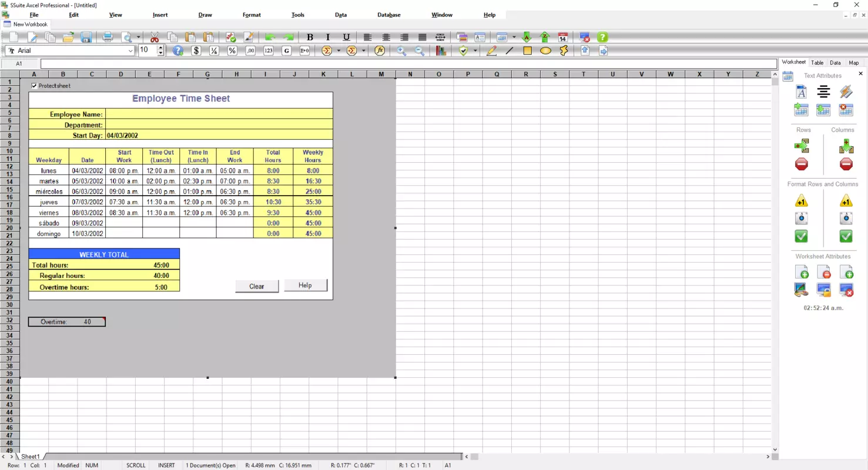This screenshot has width=868, height=470.
Task: Expand the autosum dropdown arrow
Action: pyautogui.click(x=339, y=51)
